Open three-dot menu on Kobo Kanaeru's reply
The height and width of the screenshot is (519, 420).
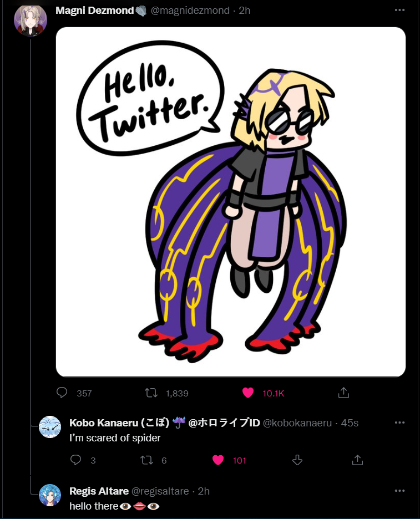400,423
